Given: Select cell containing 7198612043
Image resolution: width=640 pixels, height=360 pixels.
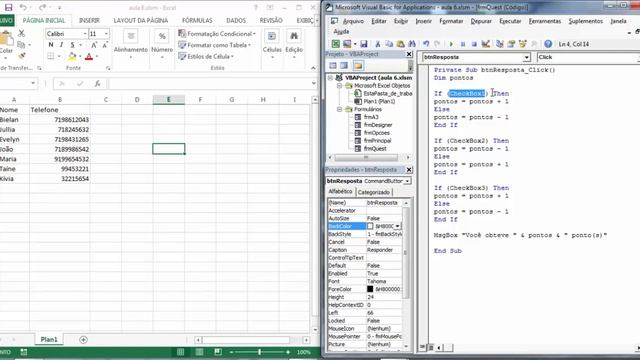Looking at the screenshot, I should (60, 120).
